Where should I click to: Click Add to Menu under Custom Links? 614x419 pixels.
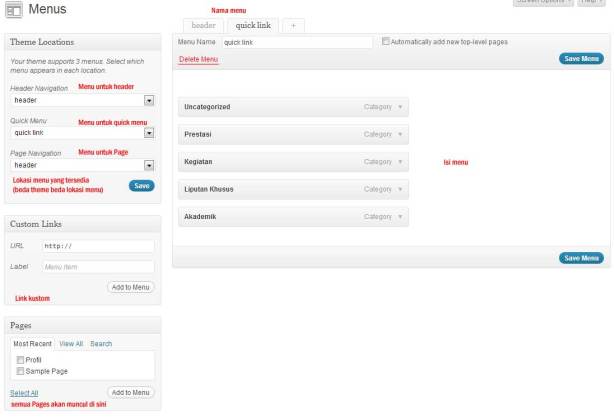click(131, 287)
